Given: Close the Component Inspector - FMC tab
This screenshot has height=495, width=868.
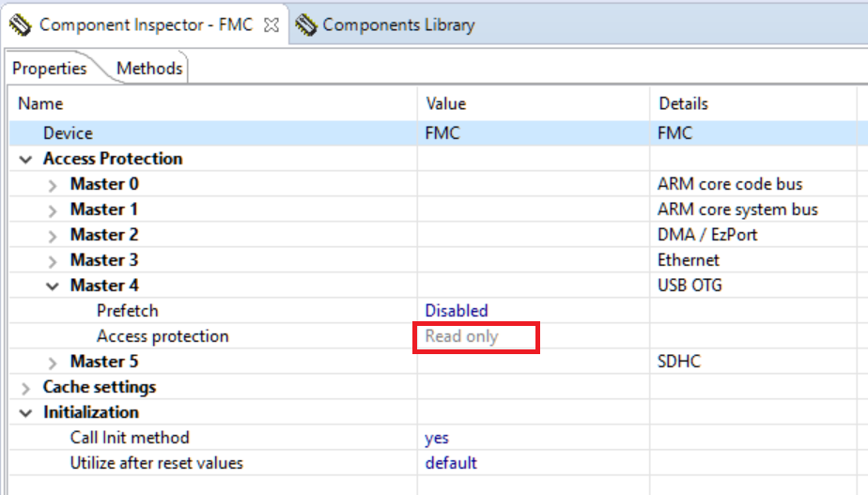Looking at the screenshot, I should click(271, 25).
